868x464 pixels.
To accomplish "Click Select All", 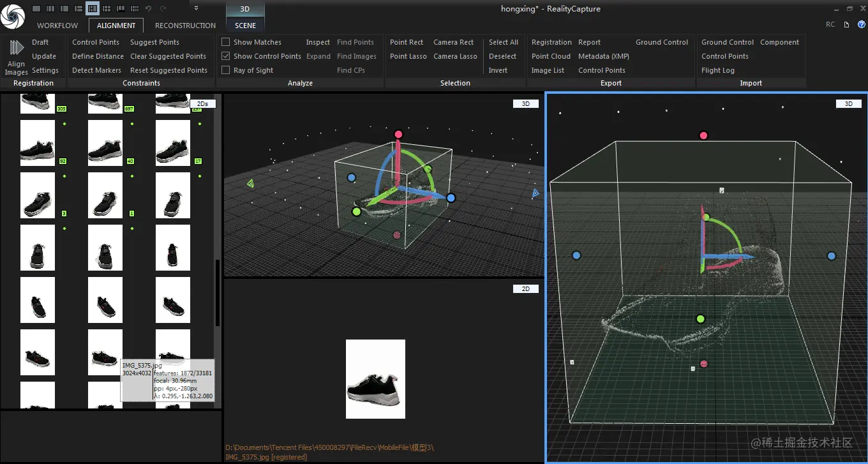I will pyautogui.click(x=504, y=42).
